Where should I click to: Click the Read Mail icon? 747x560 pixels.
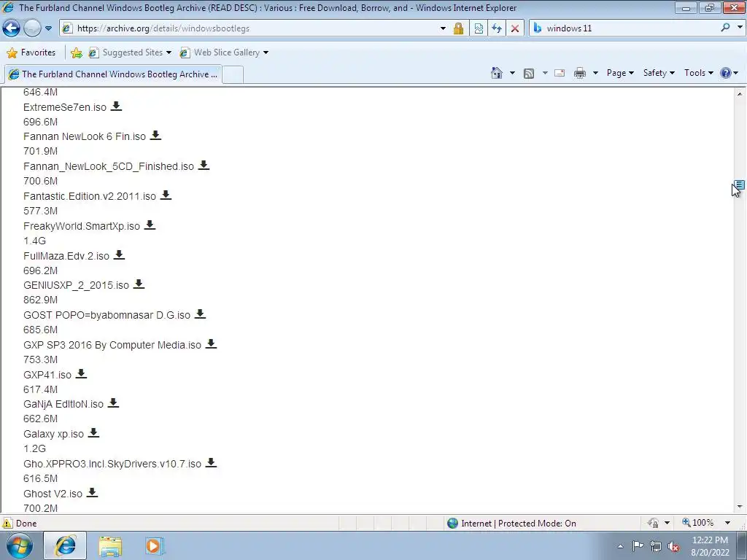coord(560,73)
